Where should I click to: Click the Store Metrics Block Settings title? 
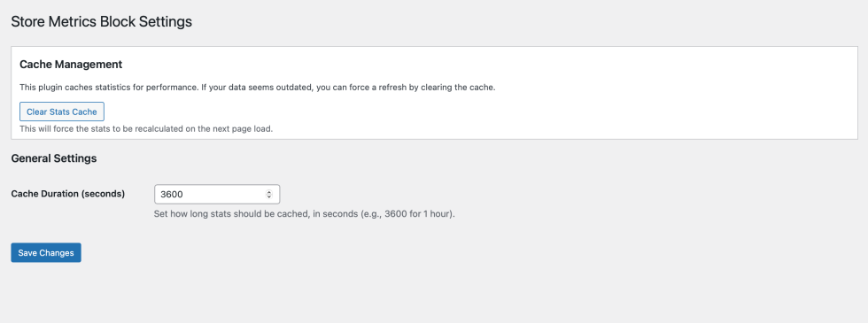tap(101, 21)
